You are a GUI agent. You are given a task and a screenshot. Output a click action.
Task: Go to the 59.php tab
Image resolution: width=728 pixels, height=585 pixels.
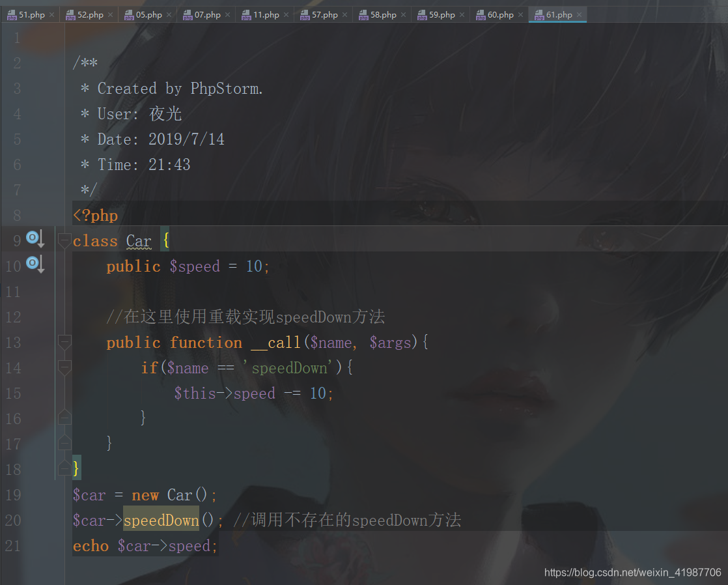click(441, 15)
